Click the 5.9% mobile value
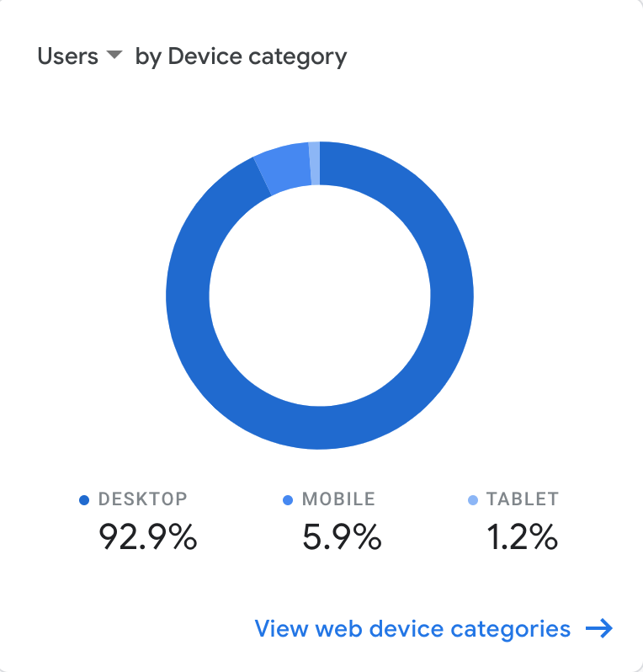Viewport: 643px width, 672px height. (x=342, y=536)
